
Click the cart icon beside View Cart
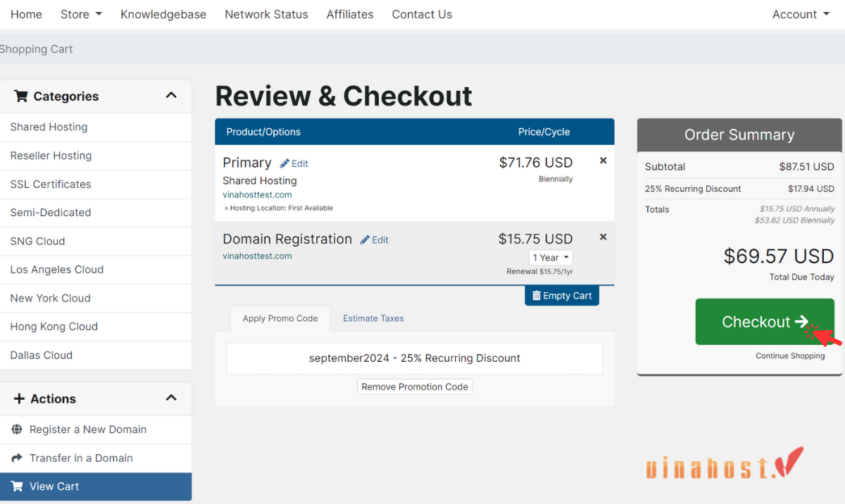click(x=17, y=486)
